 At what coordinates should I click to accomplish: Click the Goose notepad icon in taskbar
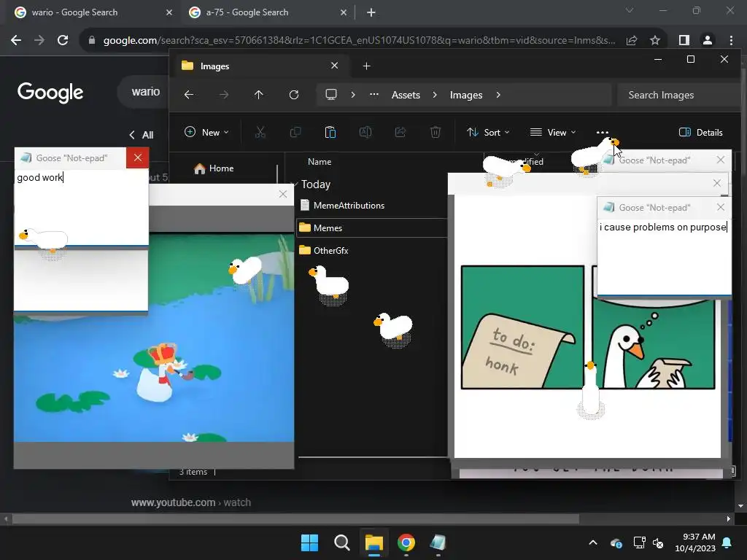[x=438, y=542]
